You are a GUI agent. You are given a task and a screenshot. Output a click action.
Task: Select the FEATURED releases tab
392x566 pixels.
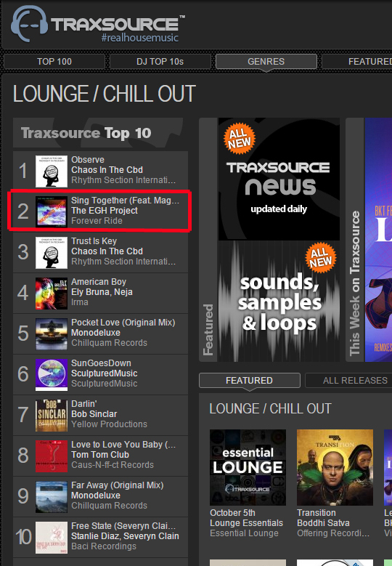click(249, 381)
